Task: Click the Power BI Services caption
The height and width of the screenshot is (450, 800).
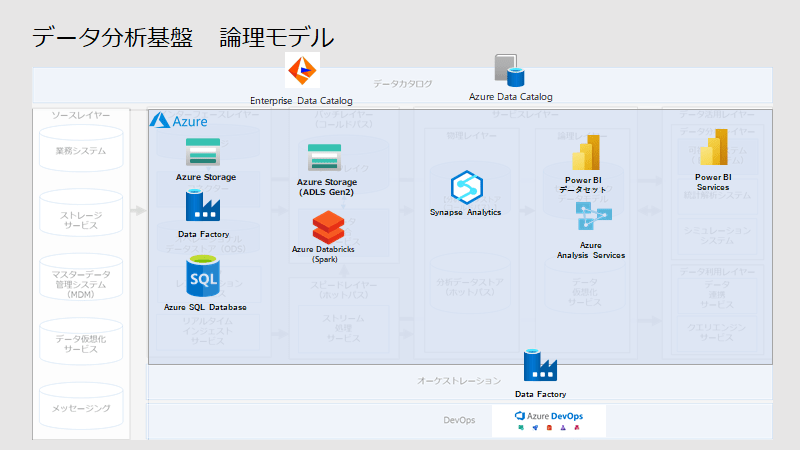Action: tap(713, 182)
